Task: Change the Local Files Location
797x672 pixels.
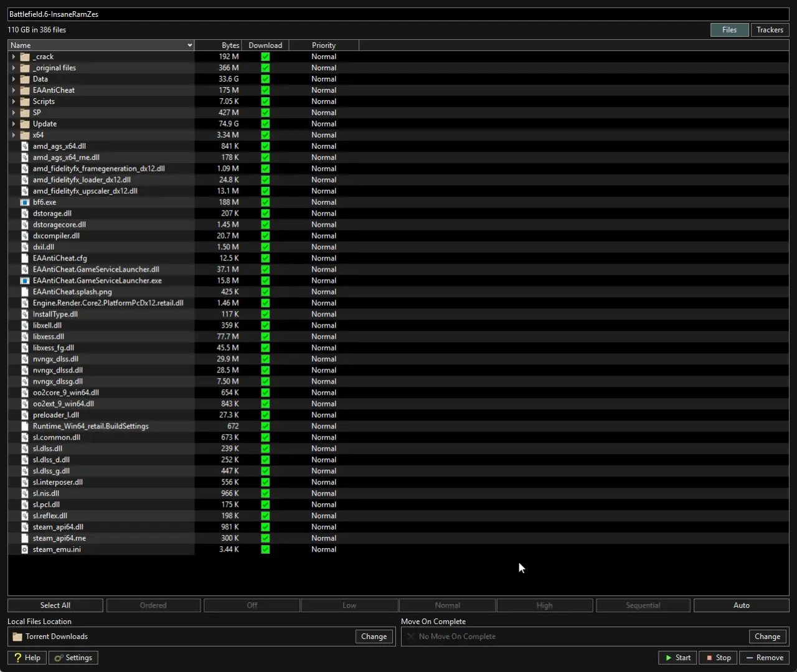Action: tap(374, 637)
